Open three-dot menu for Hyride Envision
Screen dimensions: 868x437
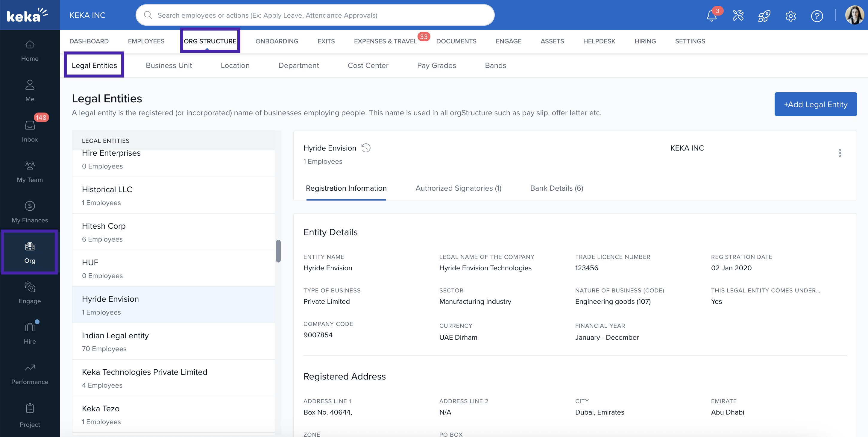(x=840, y=153)
